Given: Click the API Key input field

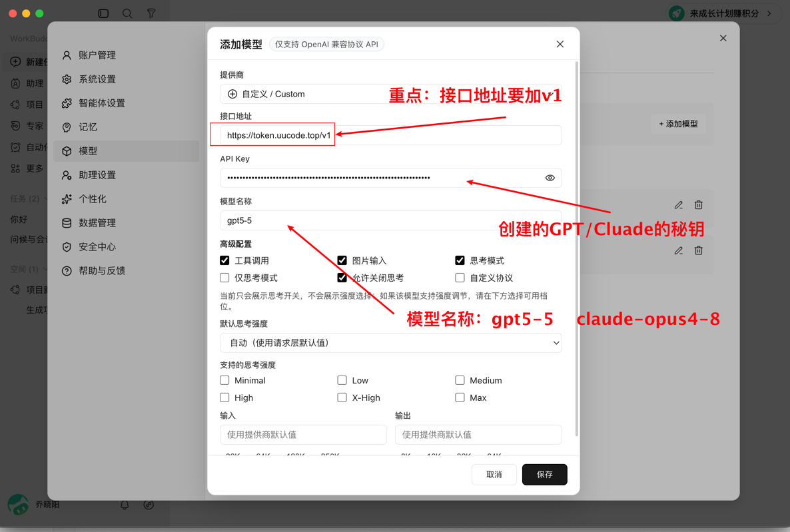Looking at the screenshot, I should (x=391, y=178).
